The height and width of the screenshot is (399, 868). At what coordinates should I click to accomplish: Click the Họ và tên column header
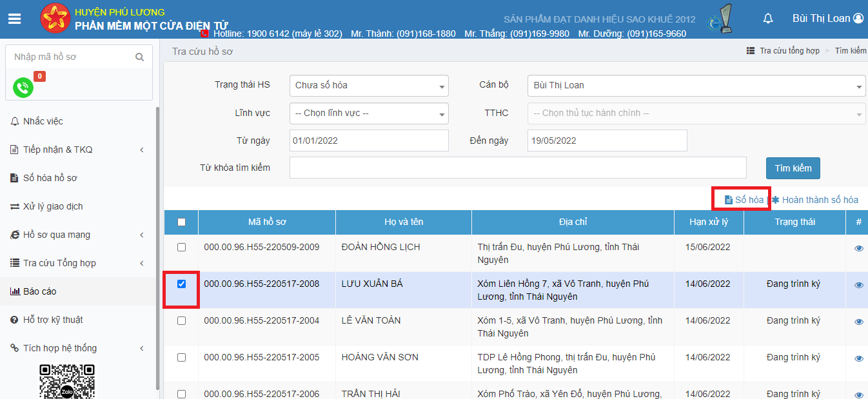coord(404,222)
